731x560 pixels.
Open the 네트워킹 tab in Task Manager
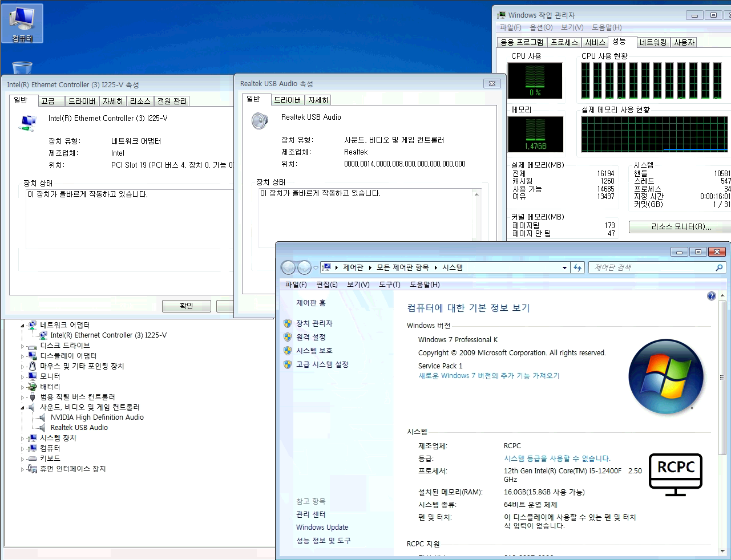[x=653, y=42]
